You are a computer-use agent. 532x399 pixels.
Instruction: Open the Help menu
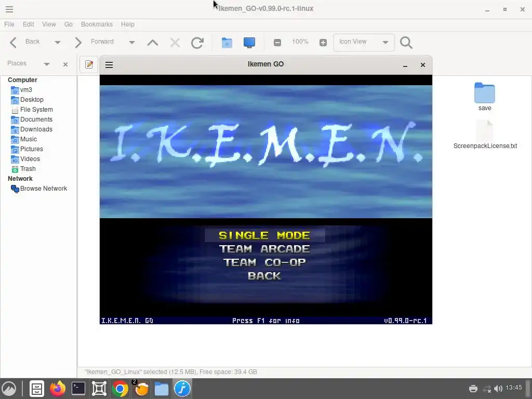[x=128, y=24]
